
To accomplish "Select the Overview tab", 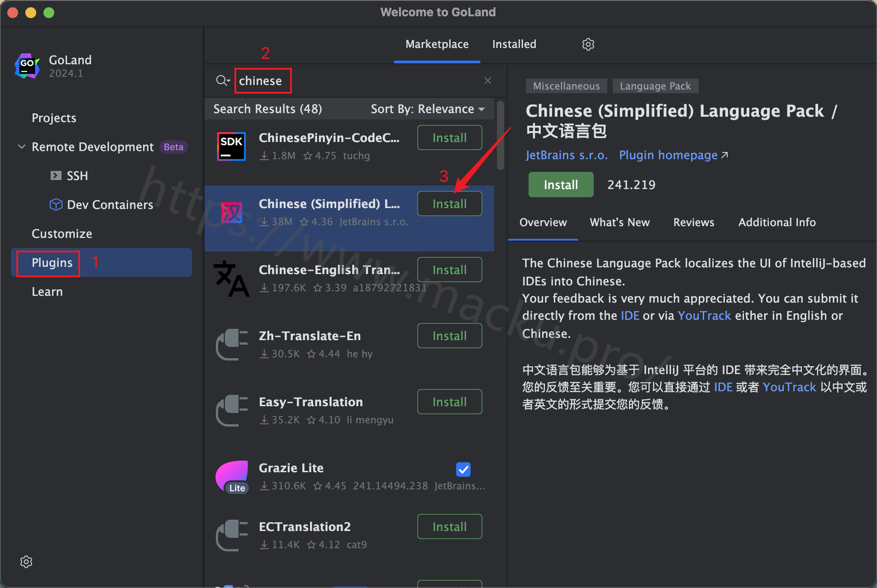I will tap(543, 223).
